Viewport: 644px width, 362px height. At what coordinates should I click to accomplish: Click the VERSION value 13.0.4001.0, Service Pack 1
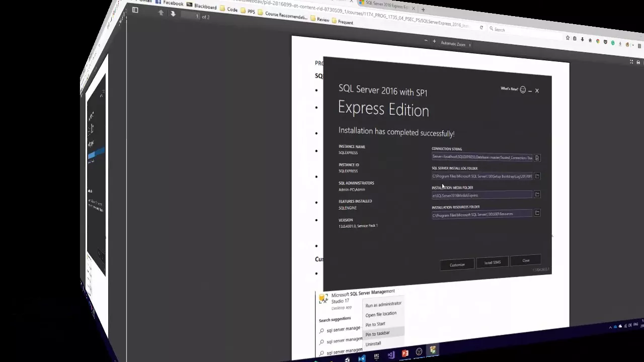(358, 226)
